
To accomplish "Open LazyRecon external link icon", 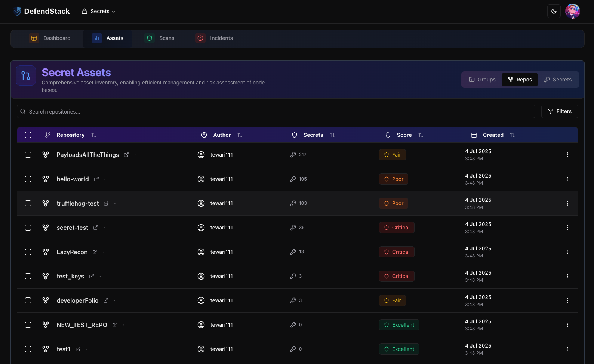I will pyautogui.click(x=95, y=252).
